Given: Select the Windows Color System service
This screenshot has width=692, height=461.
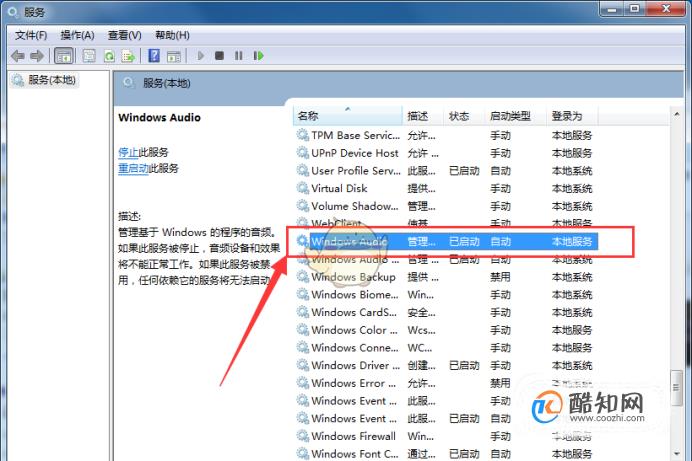Looking at the screenshot, I should click(x=446, y=330).
